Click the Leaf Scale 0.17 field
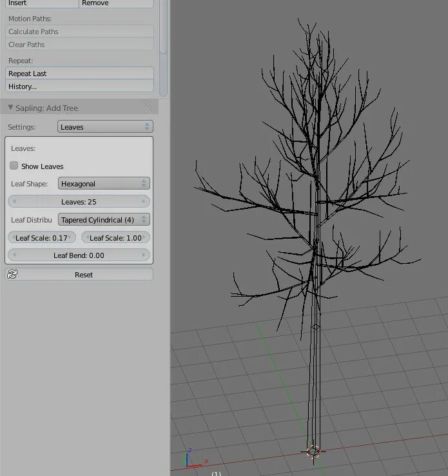The width and height of the screenshot is (448, 476). 42,237
